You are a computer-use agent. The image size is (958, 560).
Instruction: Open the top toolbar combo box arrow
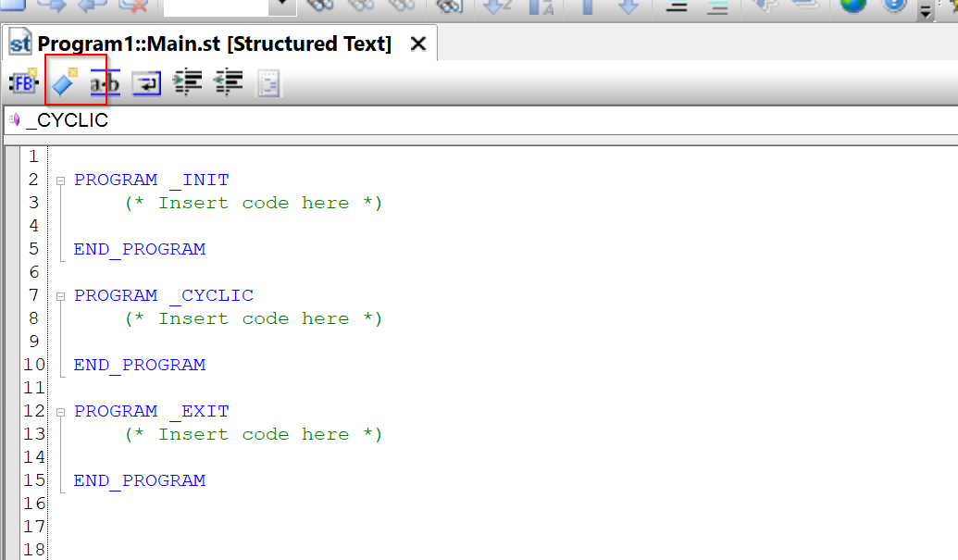pyautogui.click(x=282, y=5)
